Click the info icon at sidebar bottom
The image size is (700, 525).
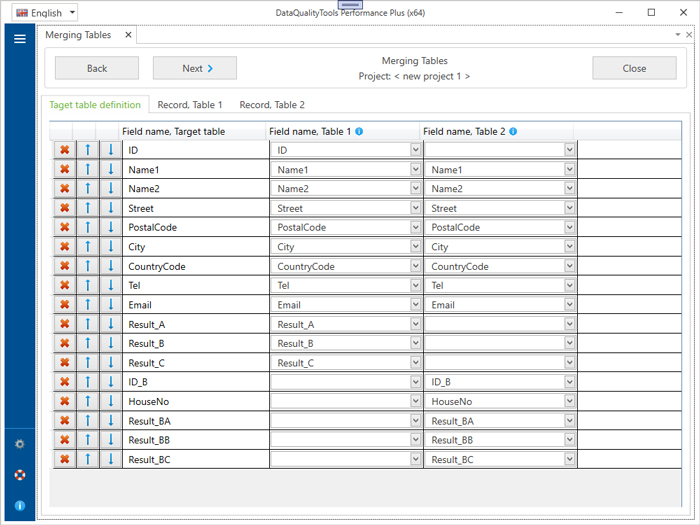tap(19, 506)
